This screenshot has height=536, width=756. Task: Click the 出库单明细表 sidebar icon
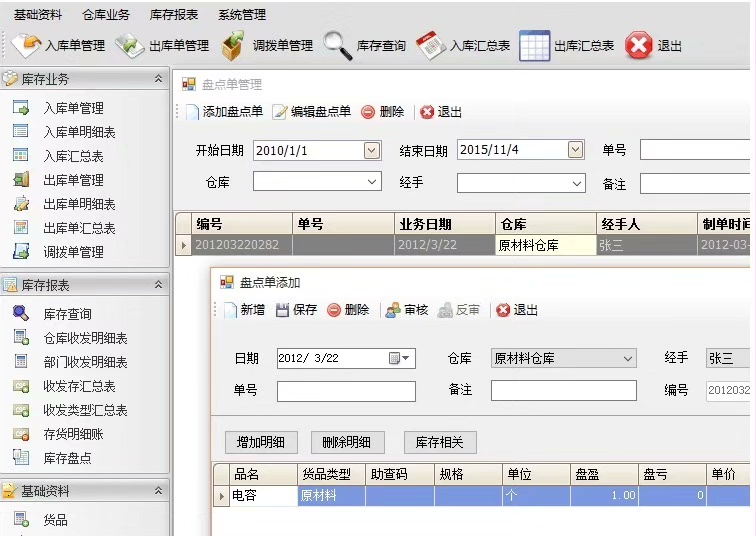[x=21, y=203]
